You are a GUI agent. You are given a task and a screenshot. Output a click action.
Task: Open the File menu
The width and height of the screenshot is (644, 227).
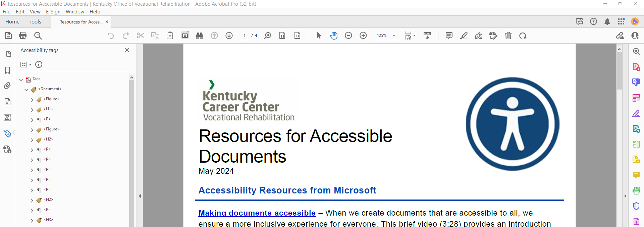pos(6,12)
